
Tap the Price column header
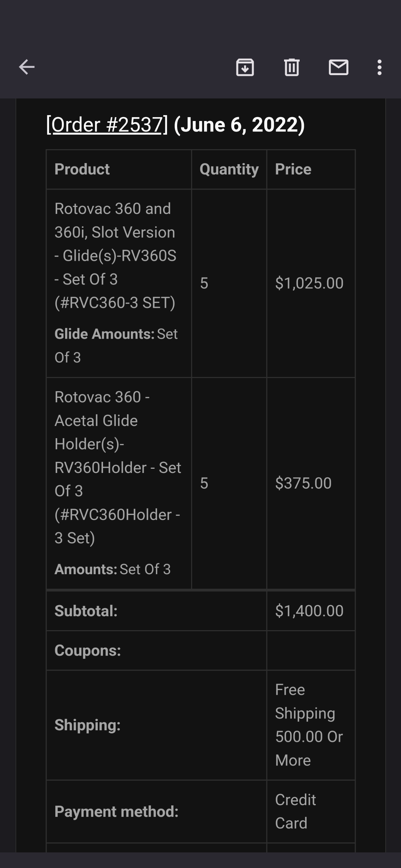click(x=293, y=169)
